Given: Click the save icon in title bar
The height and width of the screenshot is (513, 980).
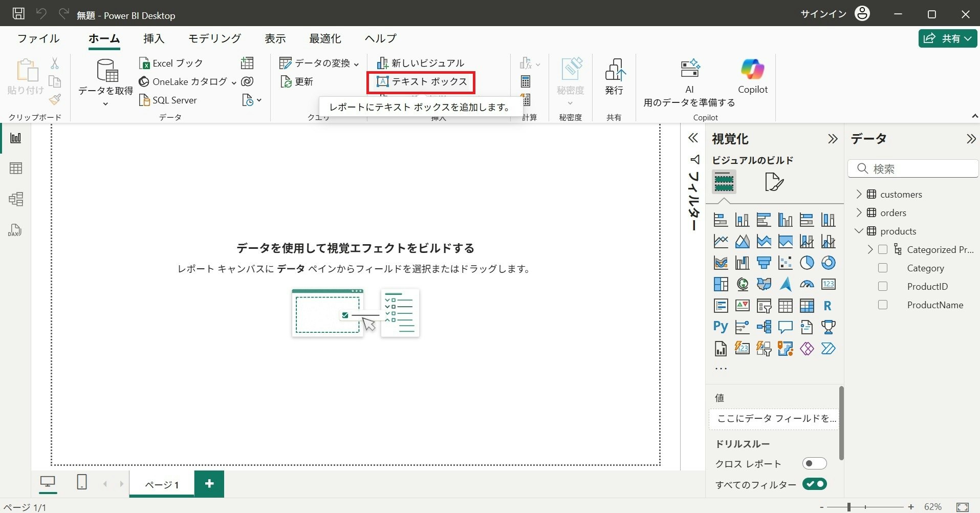Looking at the screenshot, I should [18, 14].
